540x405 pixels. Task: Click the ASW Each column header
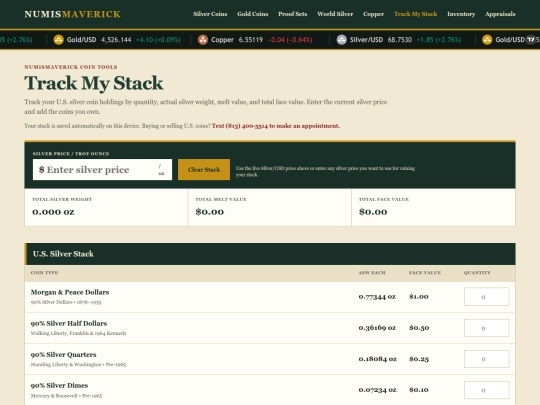coord(372,273)
